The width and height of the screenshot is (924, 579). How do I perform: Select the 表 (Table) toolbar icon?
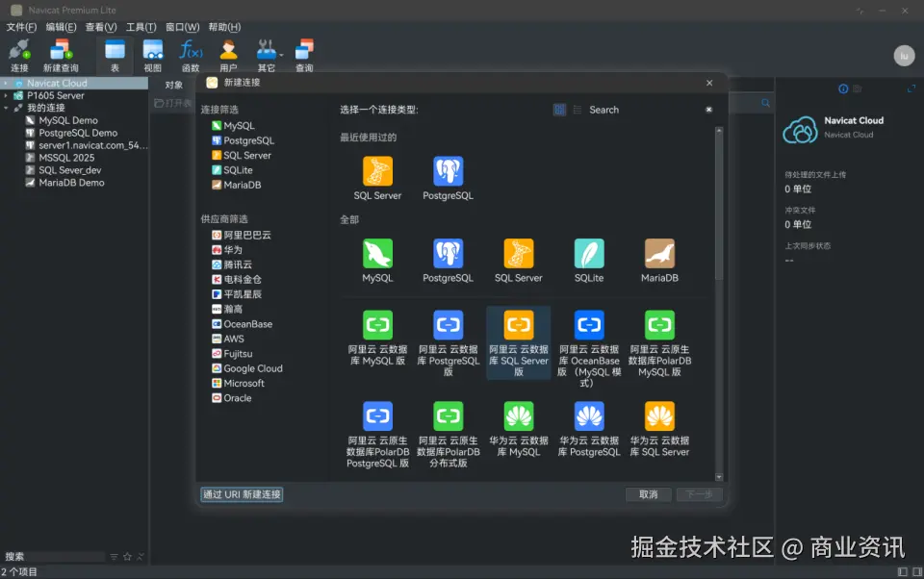[115, 56]
